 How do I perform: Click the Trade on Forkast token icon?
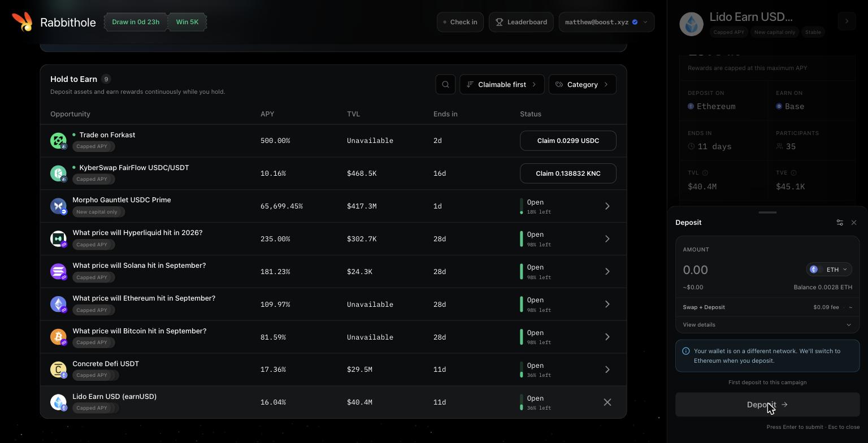(x=58, y=140)
